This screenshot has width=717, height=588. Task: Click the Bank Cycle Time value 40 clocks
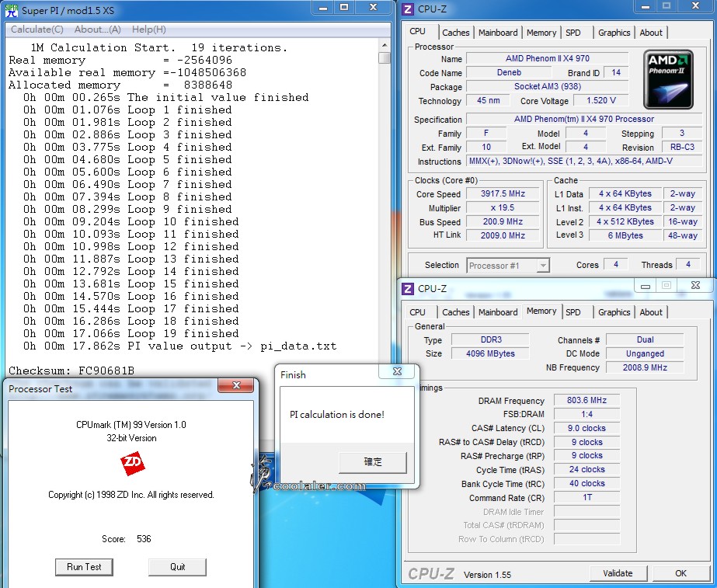[x=586, y=484]
